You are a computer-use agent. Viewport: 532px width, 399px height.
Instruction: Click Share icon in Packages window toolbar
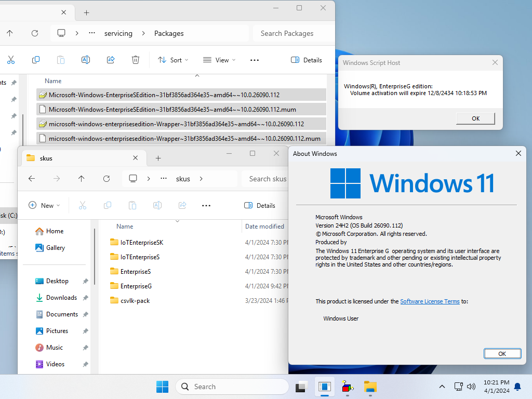111,60
